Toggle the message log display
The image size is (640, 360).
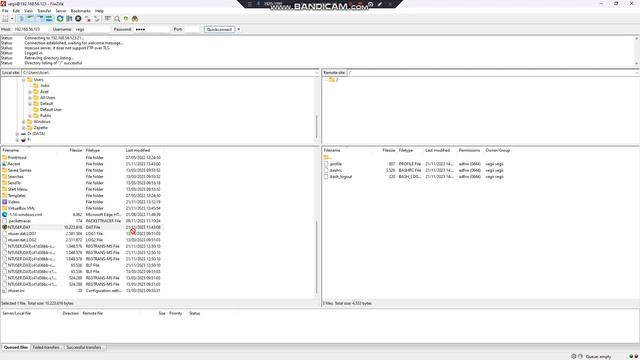pyautogui.click(x=22, y=19)
